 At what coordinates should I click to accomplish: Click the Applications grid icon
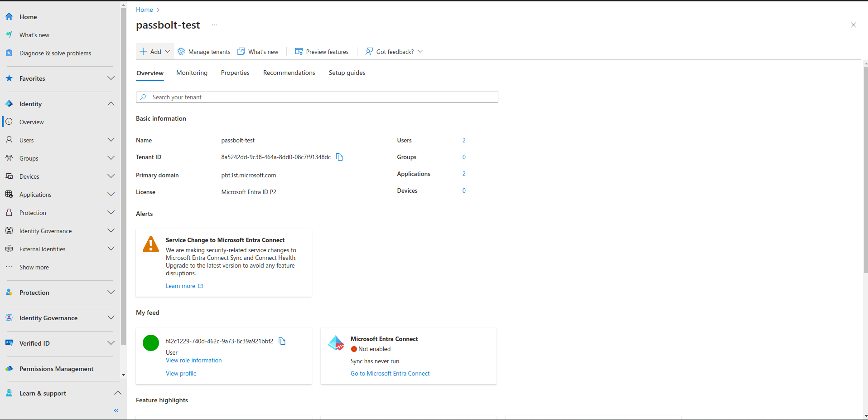click(9, 195)
